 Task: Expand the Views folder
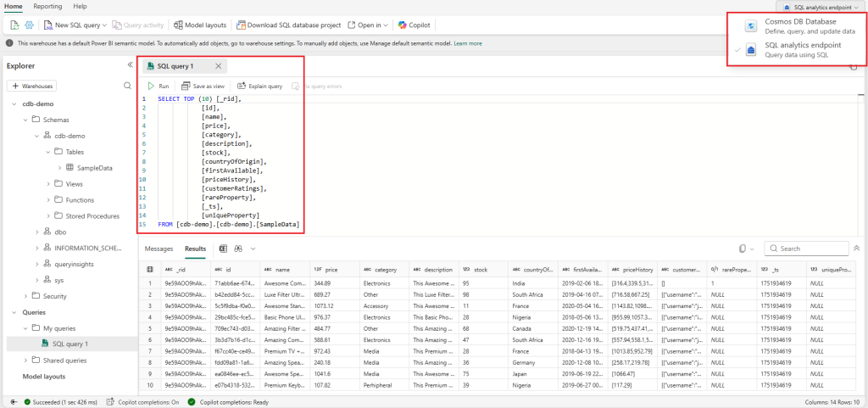48,184
